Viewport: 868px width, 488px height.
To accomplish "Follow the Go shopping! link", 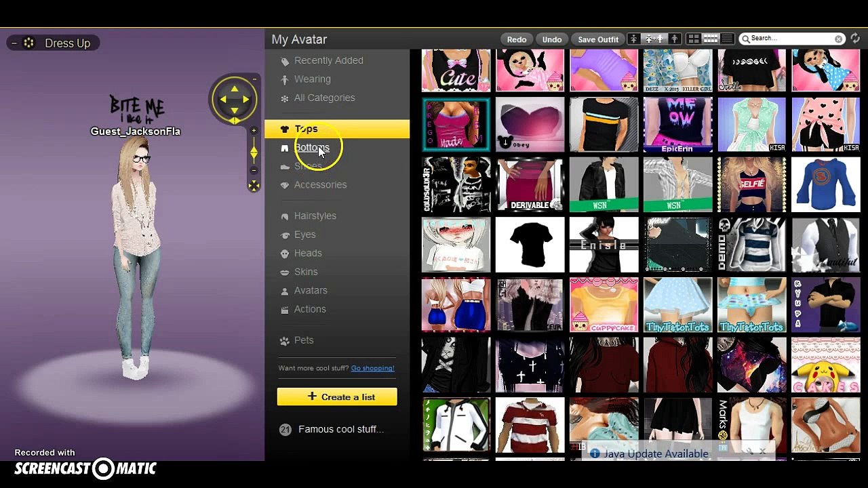I will click(372, 368).
